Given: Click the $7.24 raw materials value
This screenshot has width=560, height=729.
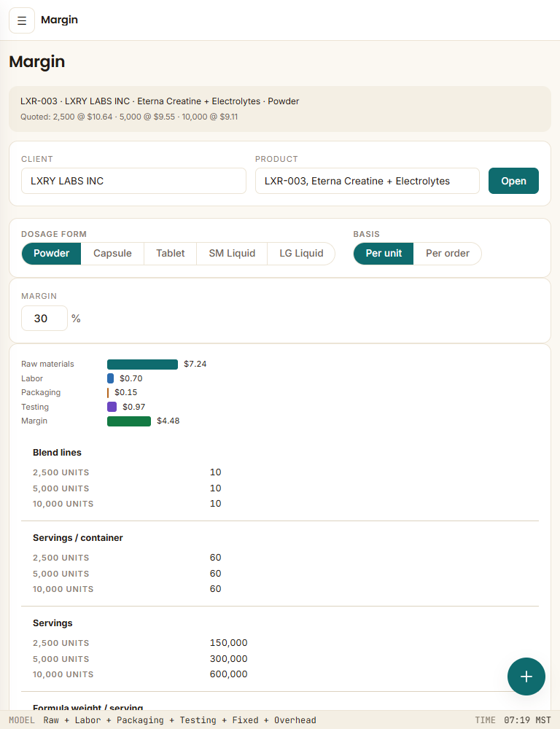Looking at the screenshot, I should pos(195,364).
